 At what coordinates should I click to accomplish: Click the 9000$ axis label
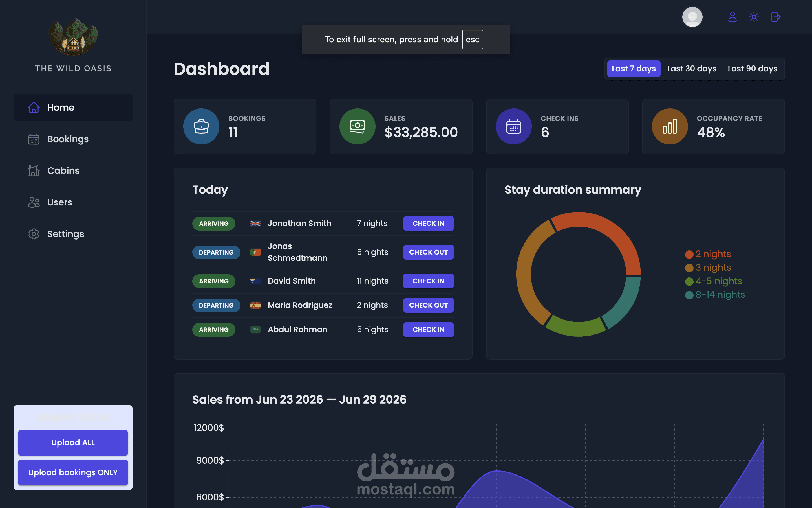pyautogui.click(x=210, y=460)
